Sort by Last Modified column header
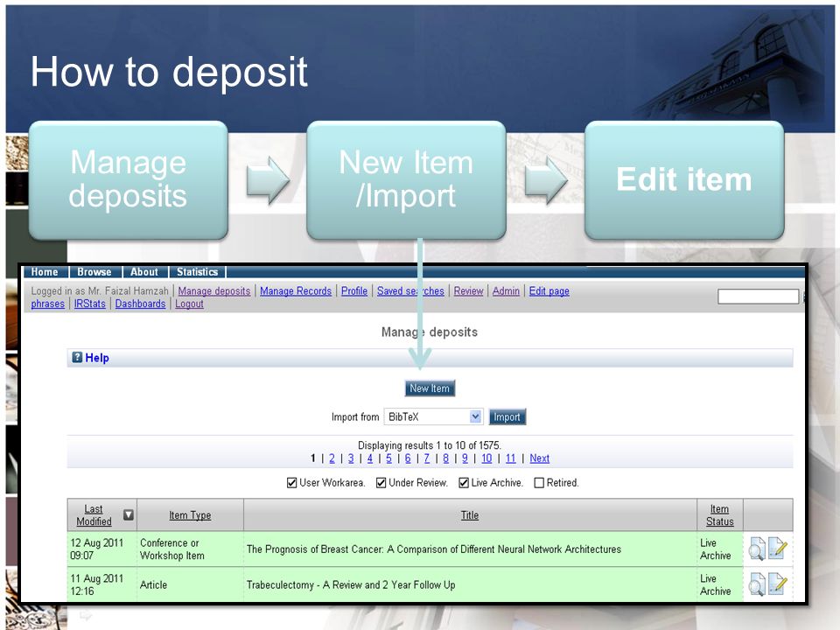Image resolution: width=840 pixels, height=630 pixels. pos(94,515)
